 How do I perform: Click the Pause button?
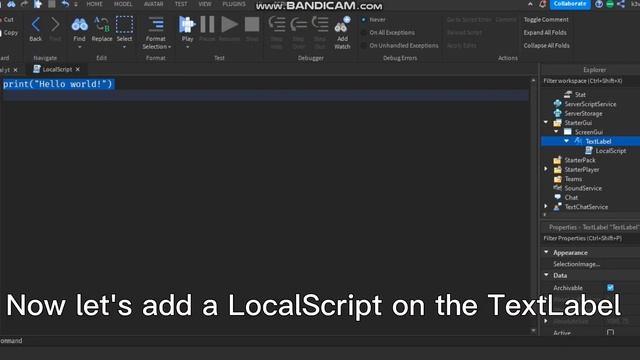point(207,24)
